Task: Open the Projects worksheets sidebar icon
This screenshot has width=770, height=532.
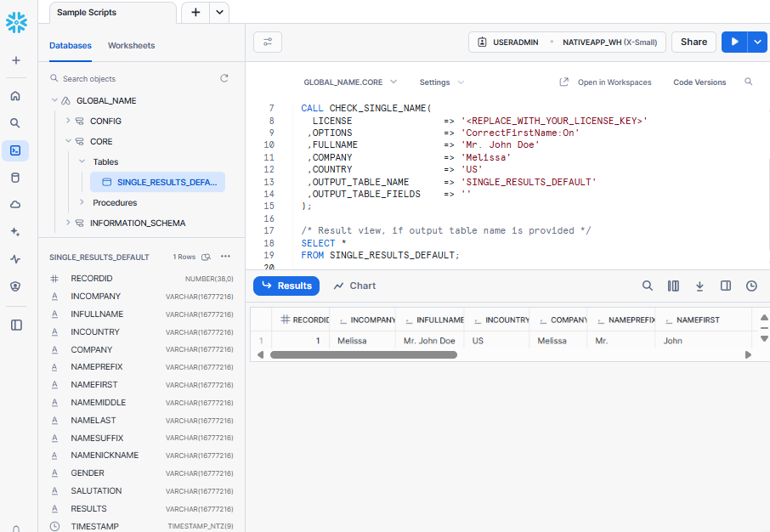Action: [15, 150]
